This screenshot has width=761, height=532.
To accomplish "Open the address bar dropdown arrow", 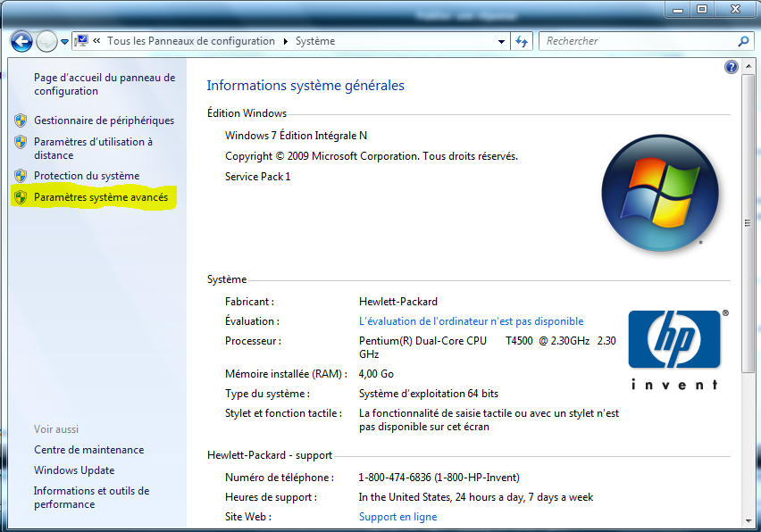I will 501,41.
